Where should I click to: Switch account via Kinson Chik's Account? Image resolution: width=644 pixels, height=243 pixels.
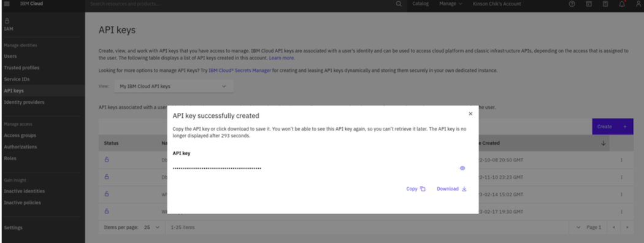click(497, 4)
